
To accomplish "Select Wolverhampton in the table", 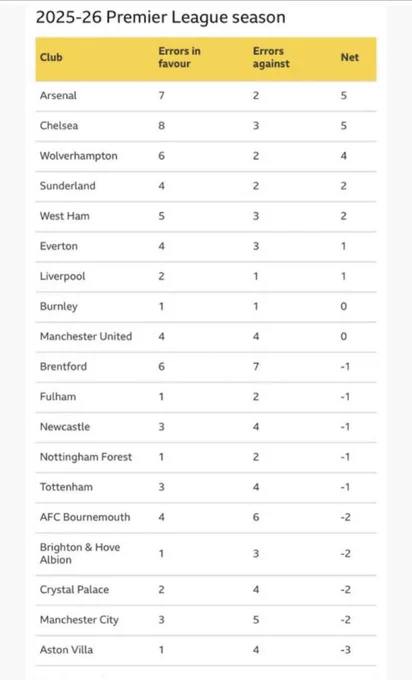I will (x=78, y=156).
